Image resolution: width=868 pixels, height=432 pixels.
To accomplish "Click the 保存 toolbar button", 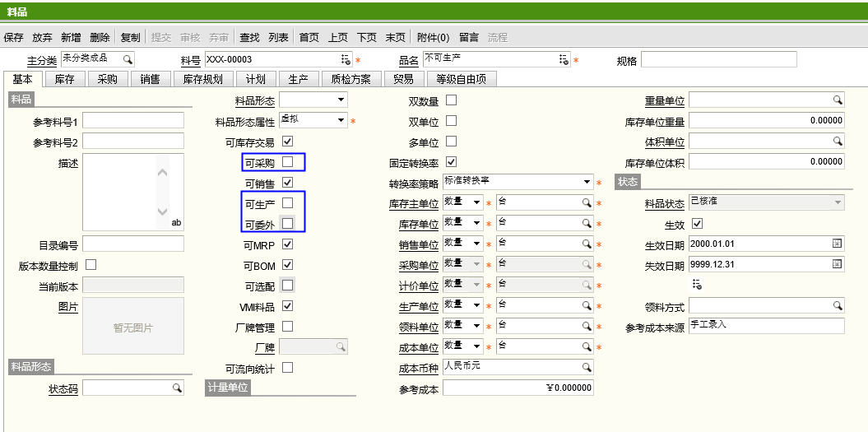I will click(x=14, y=37).
